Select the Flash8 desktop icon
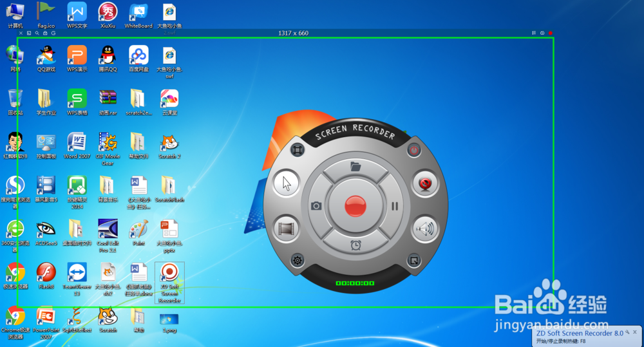Image resolution: width=644 pixels, height=347 pixels. click(46, 276)
